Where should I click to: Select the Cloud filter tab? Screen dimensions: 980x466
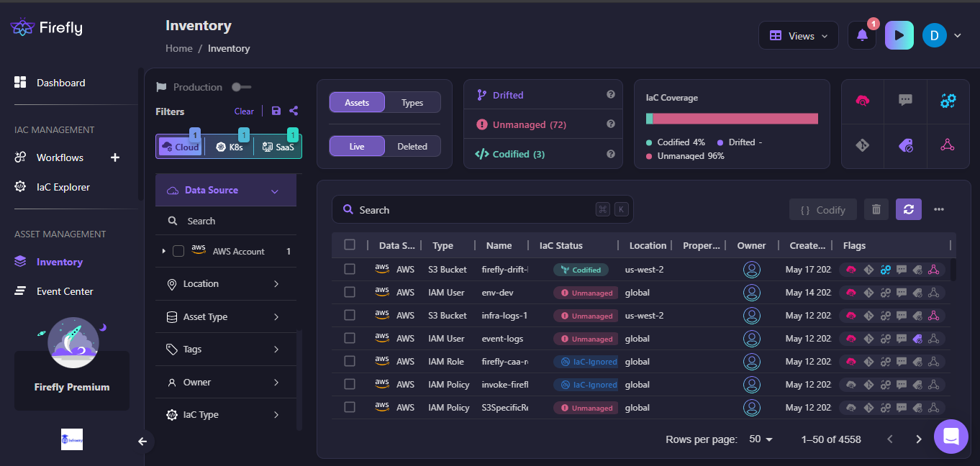click(181, 147)
